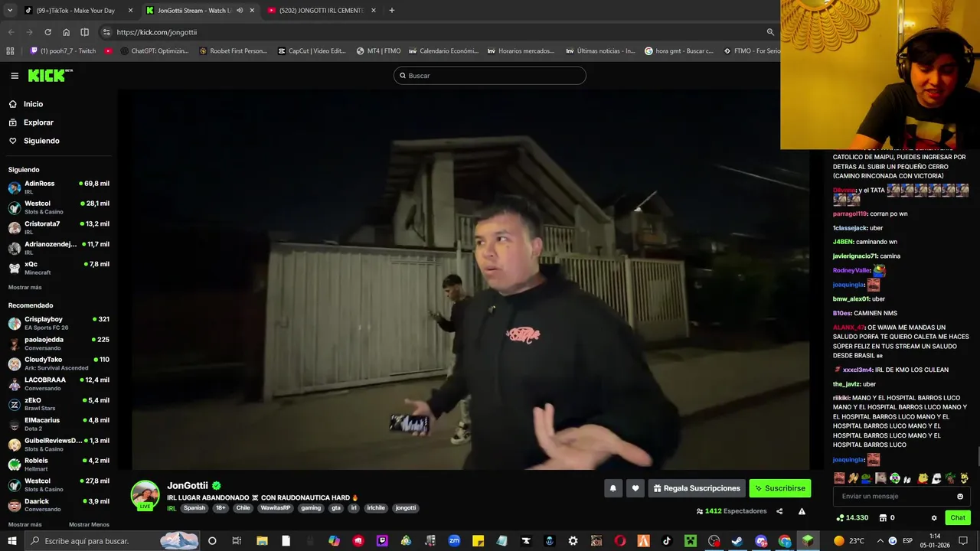Screen dimensions: 980x551
Task: Open Windows Start menu
Action: 12,541
